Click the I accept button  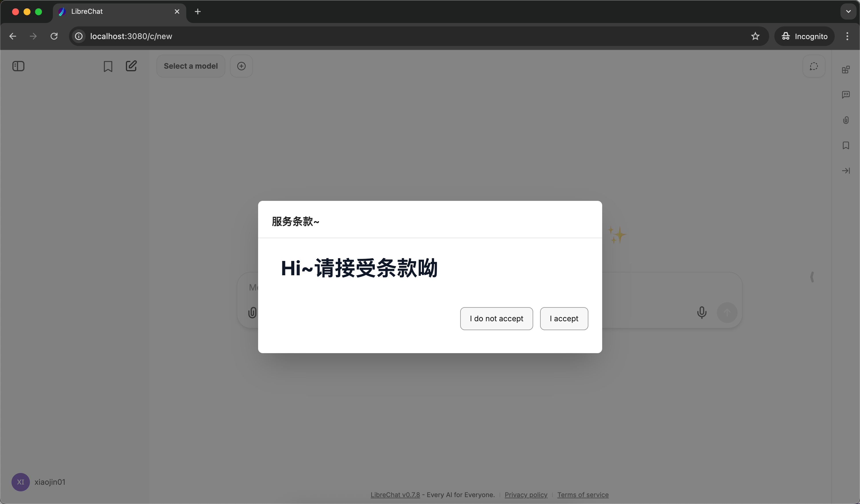coord(564,319)
